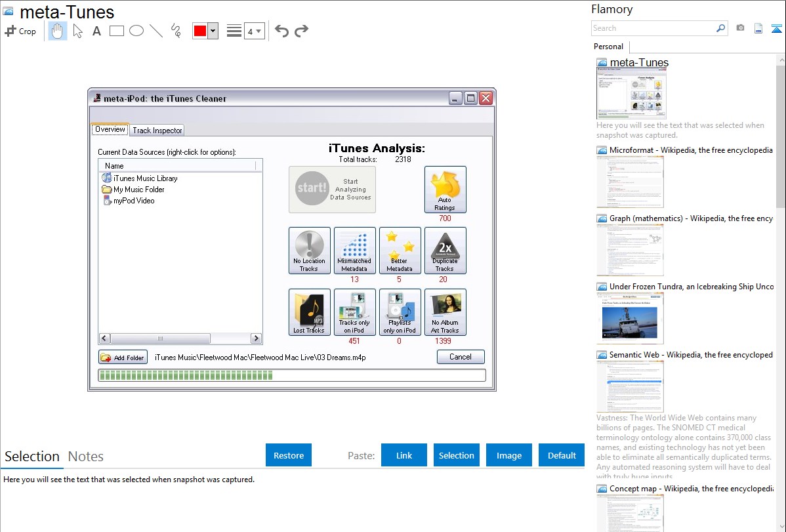Open the line width dropdown showing 4
The width and height of the screenshot is (786, 532).
point(254,31)
